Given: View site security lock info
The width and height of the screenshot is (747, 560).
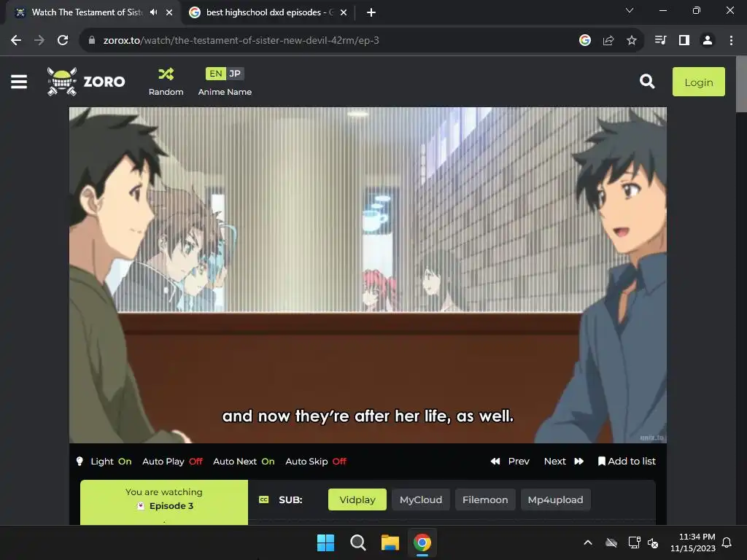Looking at the screenshot, I should [92, 41].
